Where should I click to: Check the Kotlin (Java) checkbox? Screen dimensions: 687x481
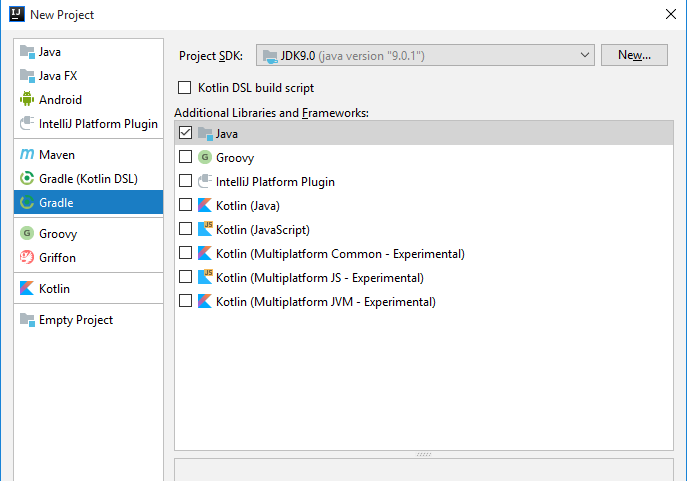pos(185,205)
